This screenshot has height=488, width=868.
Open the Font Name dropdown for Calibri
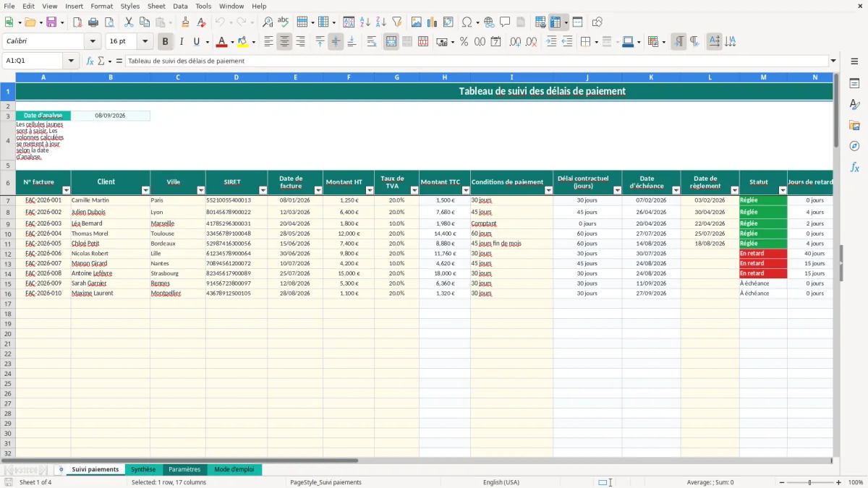pyautogui.click(x=93, y=42)
